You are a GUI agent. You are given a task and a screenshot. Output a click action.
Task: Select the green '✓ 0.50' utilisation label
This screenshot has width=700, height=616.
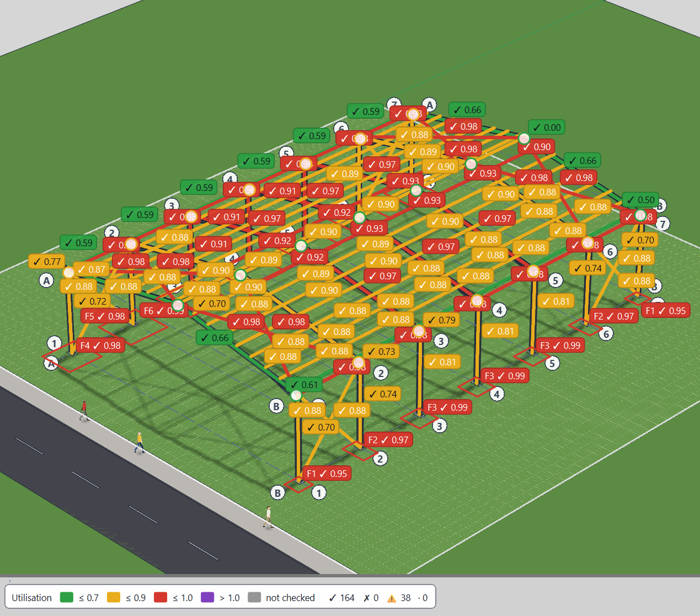point(640,200)
